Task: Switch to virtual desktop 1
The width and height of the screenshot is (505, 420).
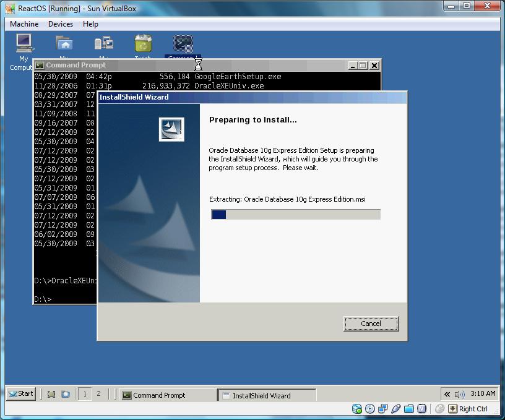Action: point(85,394)
